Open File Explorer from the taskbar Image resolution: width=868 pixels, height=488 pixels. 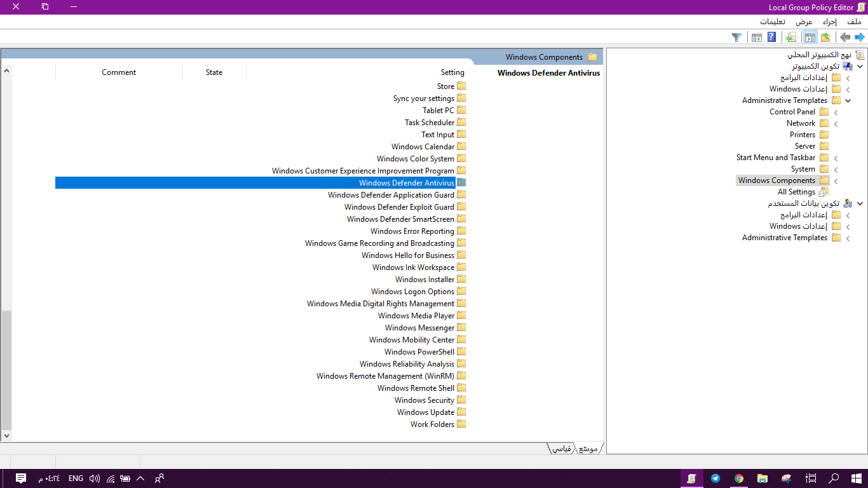(763, 478)
